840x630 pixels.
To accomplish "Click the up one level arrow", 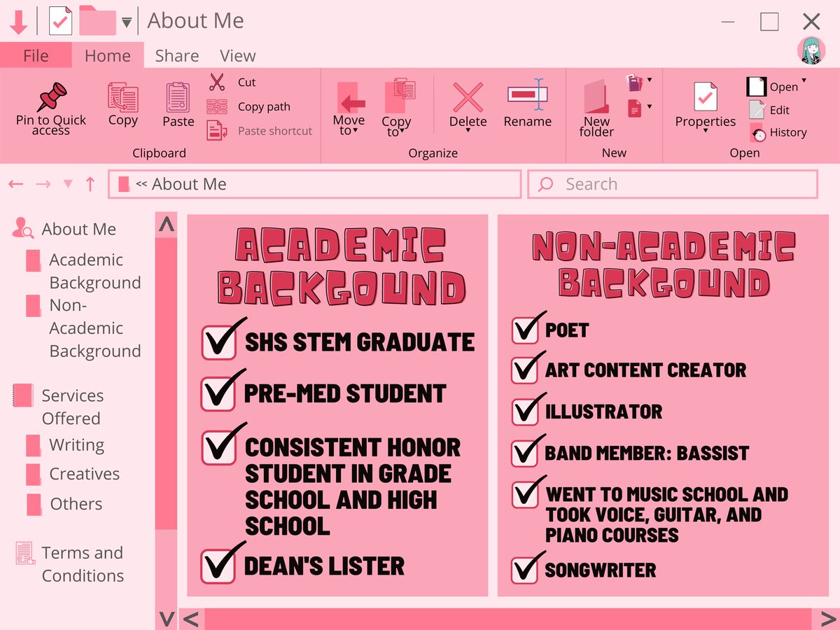I will point(90,184).
